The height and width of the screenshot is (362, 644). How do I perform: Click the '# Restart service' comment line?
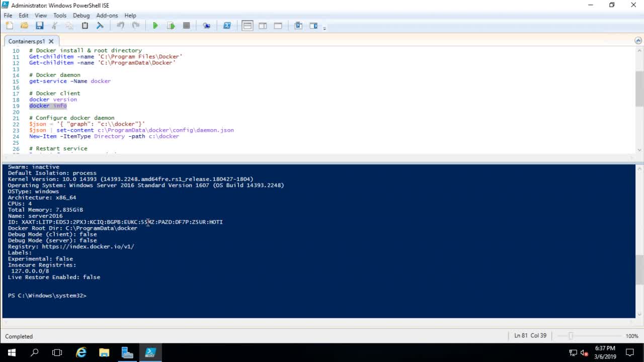58,149
